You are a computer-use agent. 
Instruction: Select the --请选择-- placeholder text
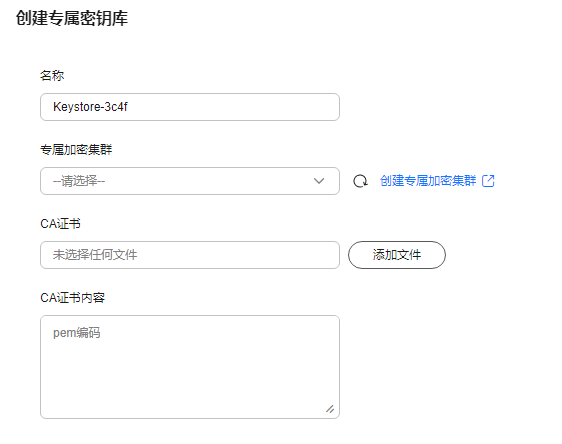coord(79,181)
